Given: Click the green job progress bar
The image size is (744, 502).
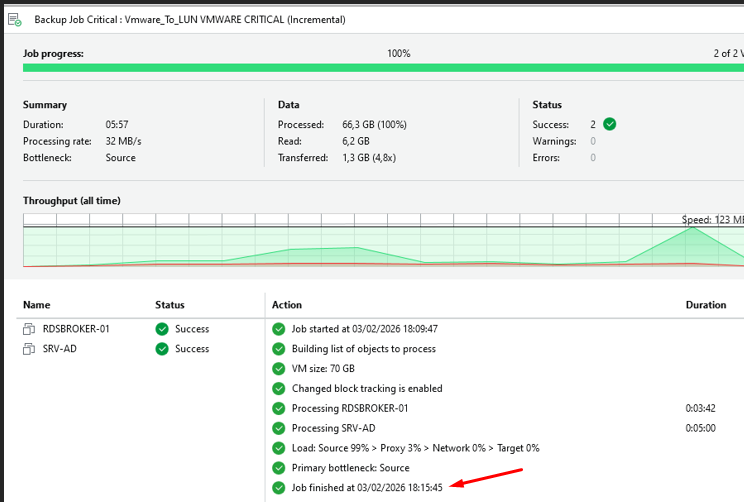Looking at the screenshot, I should coord(380,68).
